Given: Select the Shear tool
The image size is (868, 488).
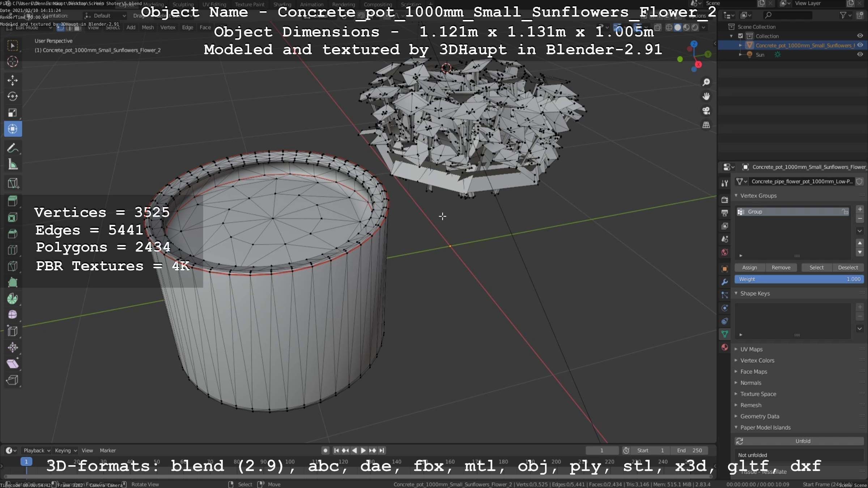Looking at the screenshot, I should 13,364.
